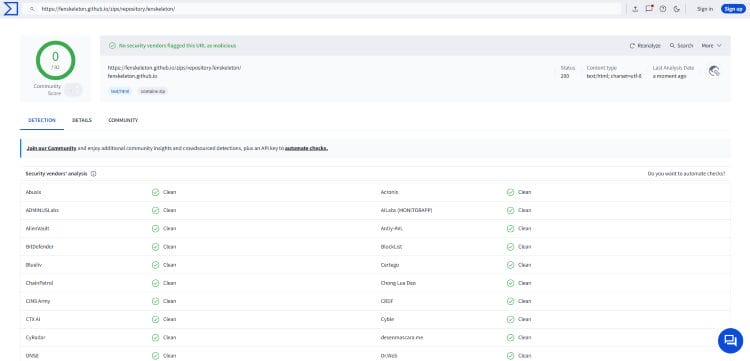This screenshot has width=750, height=361.
Task: Click the Clean check icon for CyRadar
Action: coord(155,338)
